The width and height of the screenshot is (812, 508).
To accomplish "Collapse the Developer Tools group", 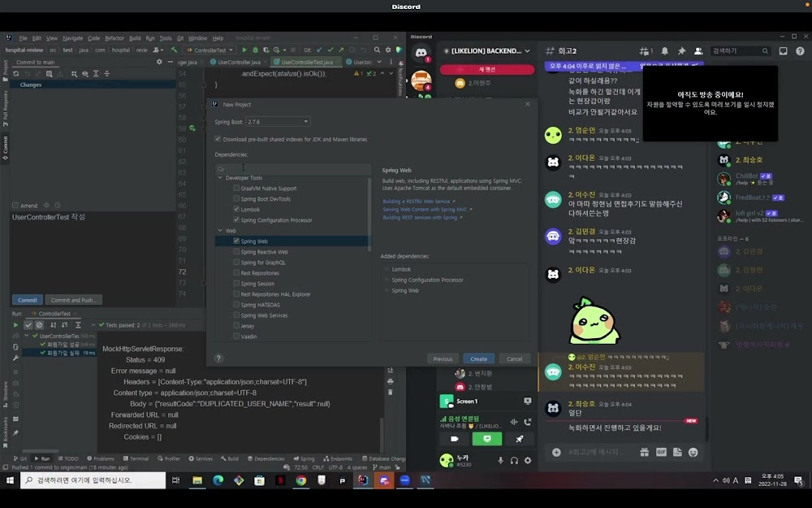I will pyautogui.click(x=220, y=178).
